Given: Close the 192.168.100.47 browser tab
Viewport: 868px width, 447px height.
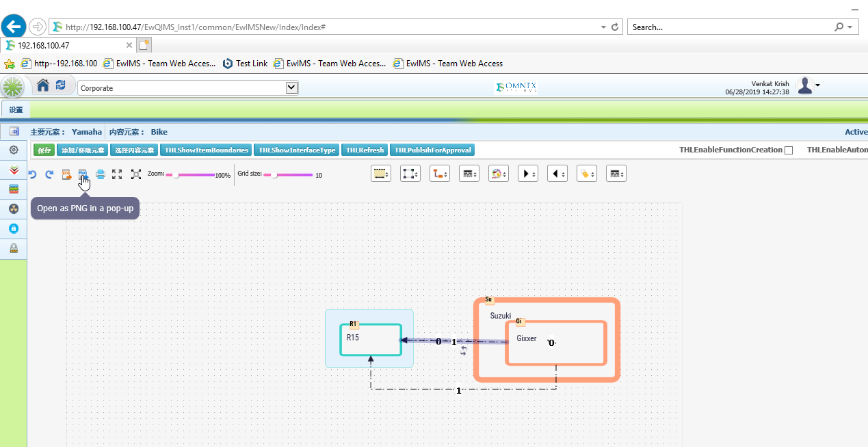Looking at the screenshot, I should click(x=129, y=45).
